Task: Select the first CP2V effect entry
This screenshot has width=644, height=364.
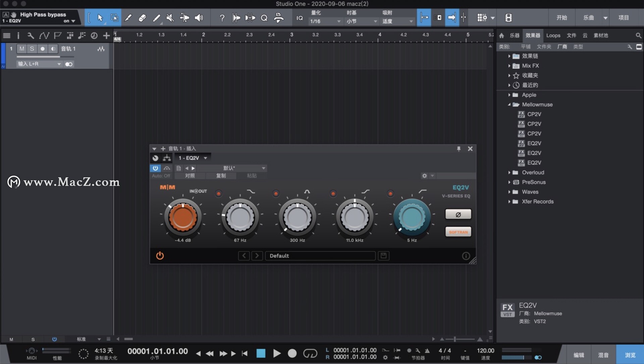Action: (534, 114)
